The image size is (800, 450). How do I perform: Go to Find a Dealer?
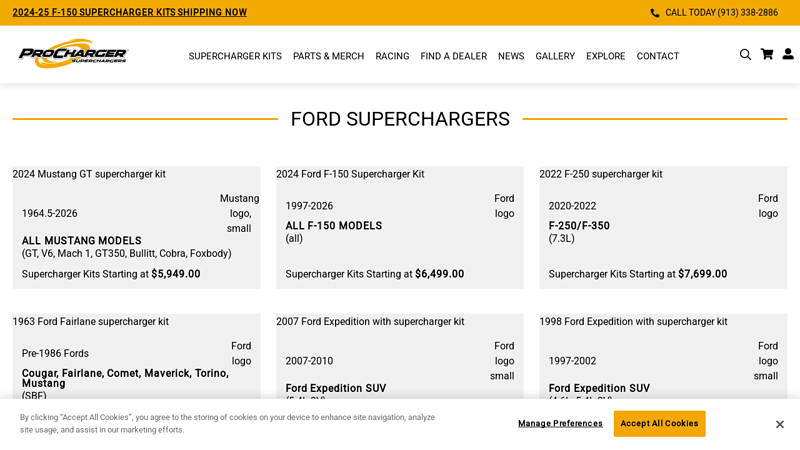point(453,56)
